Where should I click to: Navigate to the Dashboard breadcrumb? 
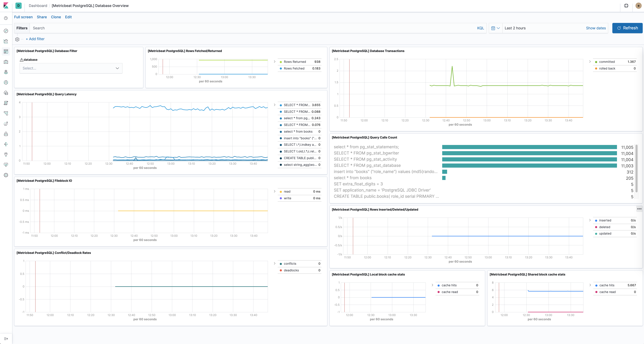pos(38,6)
